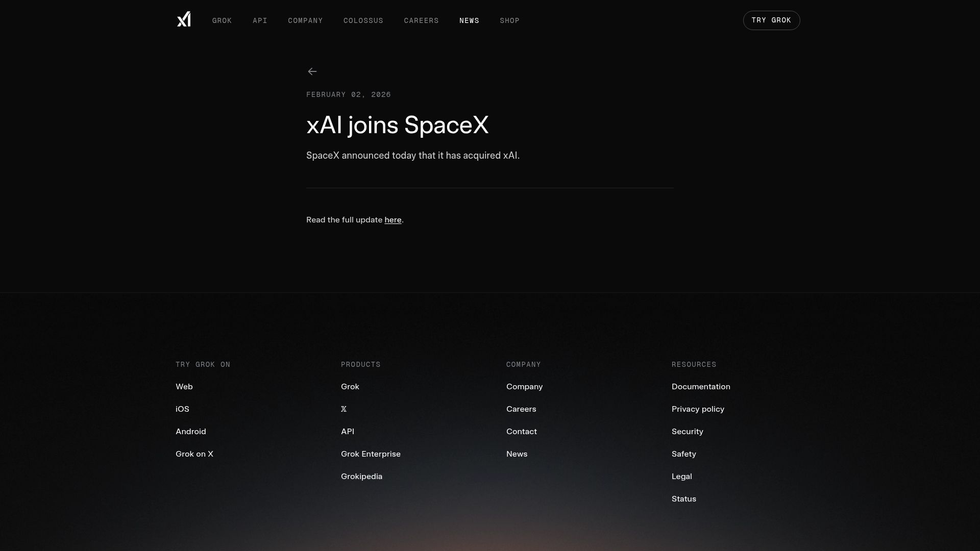This screenshot has width=980, height=551.
Task: Click the xAI logo in header
Action: 184,19
